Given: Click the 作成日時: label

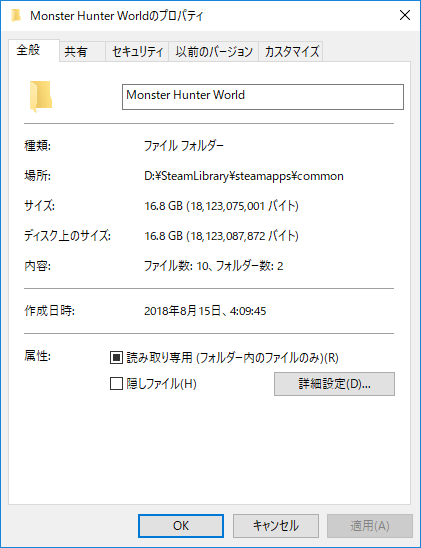Looking at the screenshot, I should [49, 310].
